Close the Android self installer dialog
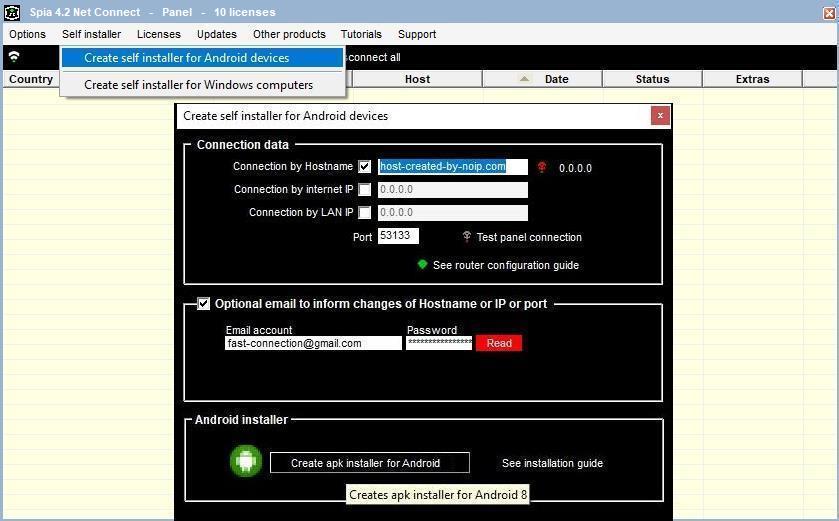Screen dimensions: 839x521 660,116
